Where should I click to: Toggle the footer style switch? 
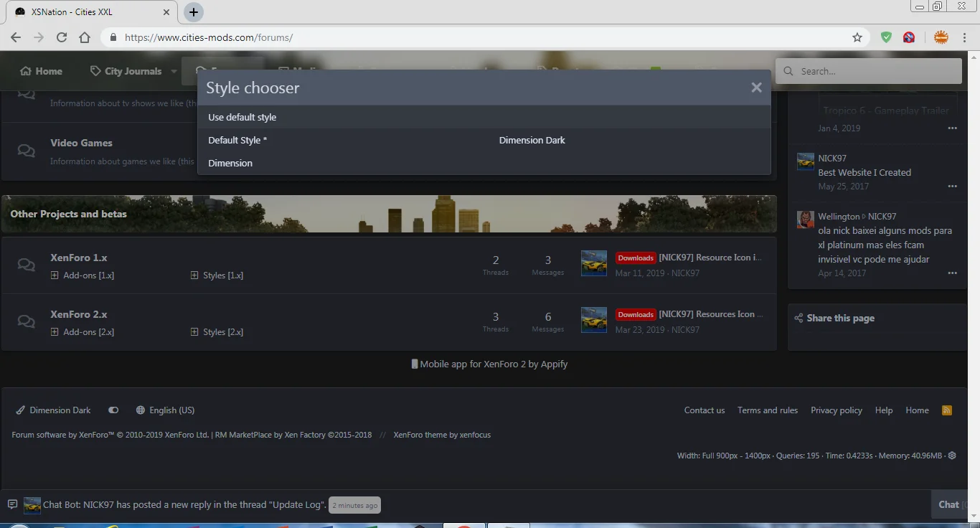click(x=113, y=410)
